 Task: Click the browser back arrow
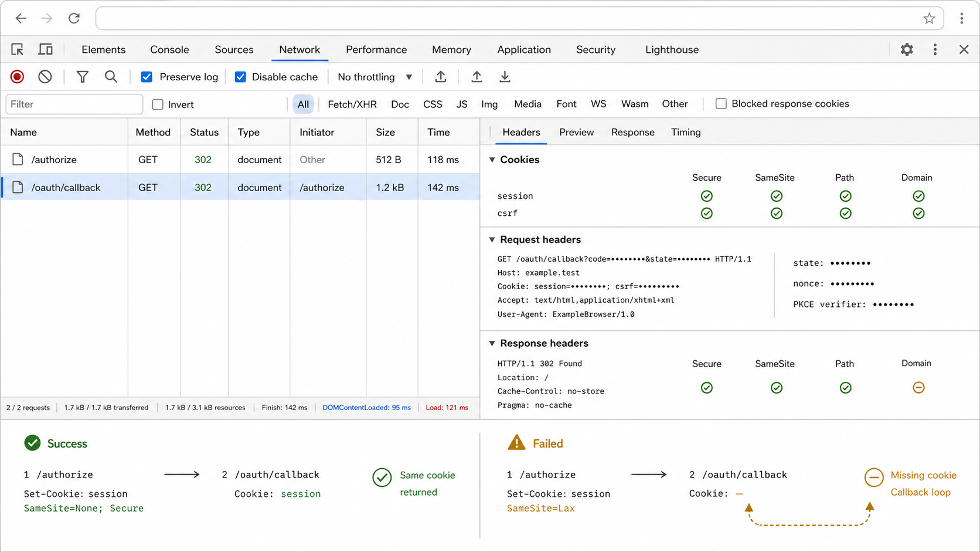pyautogui.click(x=21, y=18)
